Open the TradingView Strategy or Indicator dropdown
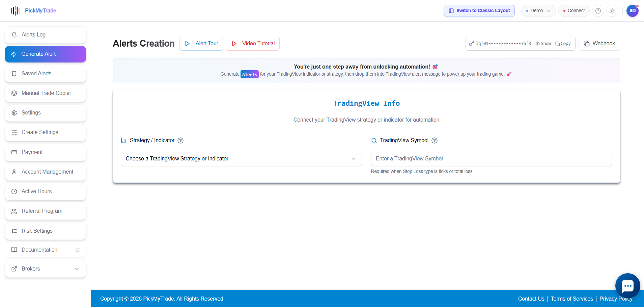The image size is (644, 307). (x=241, y=158)
